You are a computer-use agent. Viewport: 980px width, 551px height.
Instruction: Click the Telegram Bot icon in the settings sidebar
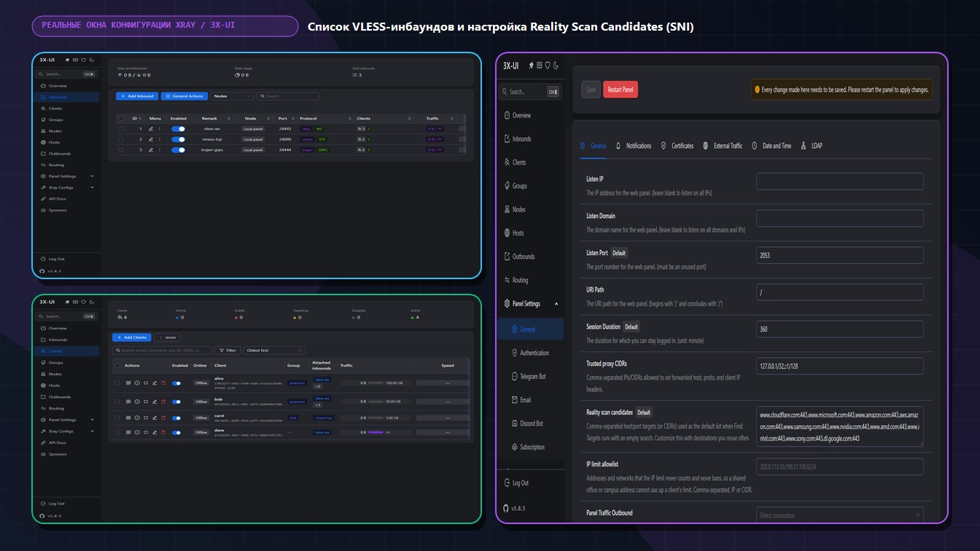click(514, 376)
